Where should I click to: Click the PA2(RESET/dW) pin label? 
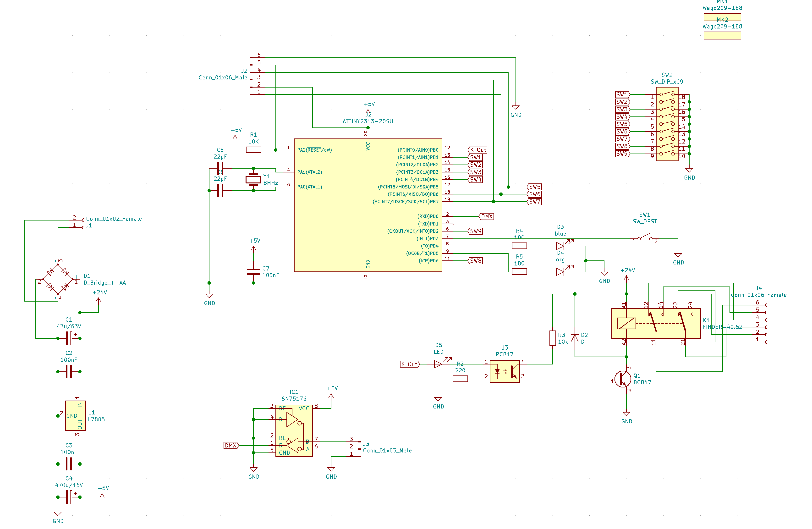[x=314, y=150]
